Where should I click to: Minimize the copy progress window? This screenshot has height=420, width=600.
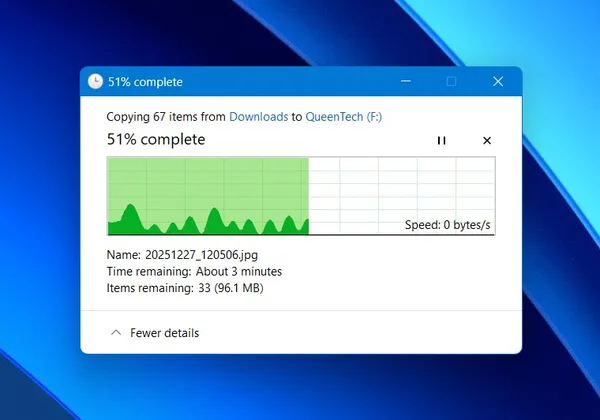pyautogui.click(x=406, y=81)
